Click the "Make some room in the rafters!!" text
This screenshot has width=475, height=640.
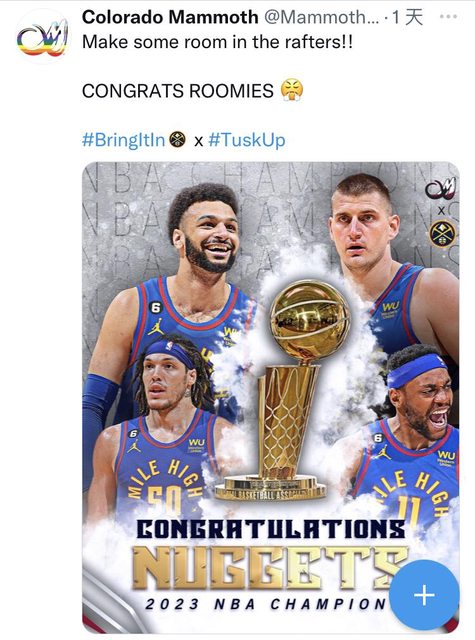point(217,42)
